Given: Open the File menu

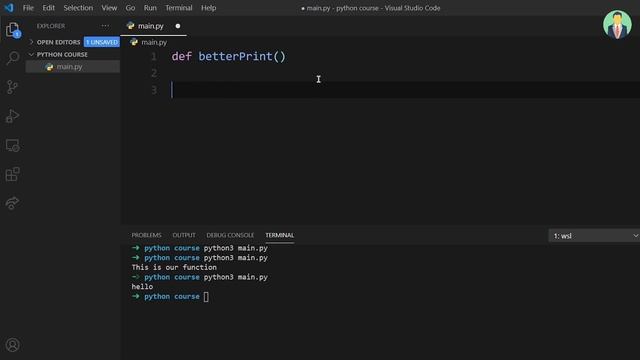Looking at the screenshot, I should pos(28,8).
